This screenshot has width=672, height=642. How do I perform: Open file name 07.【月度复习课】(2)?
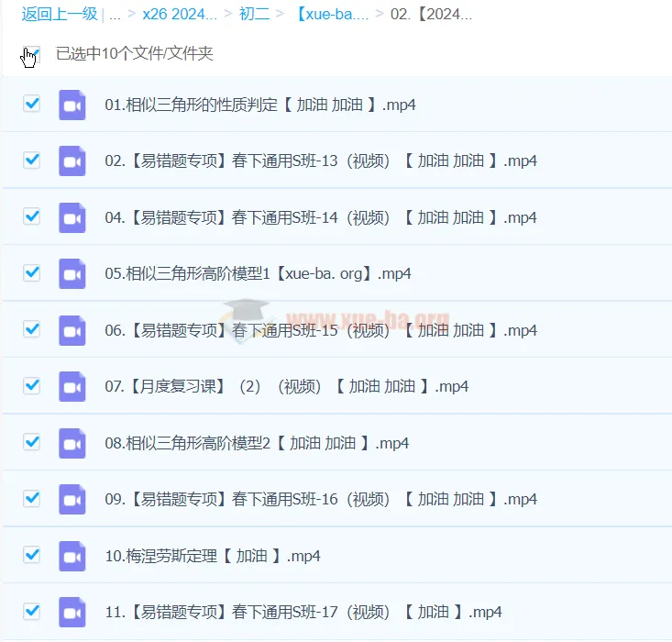pos(287,386)
